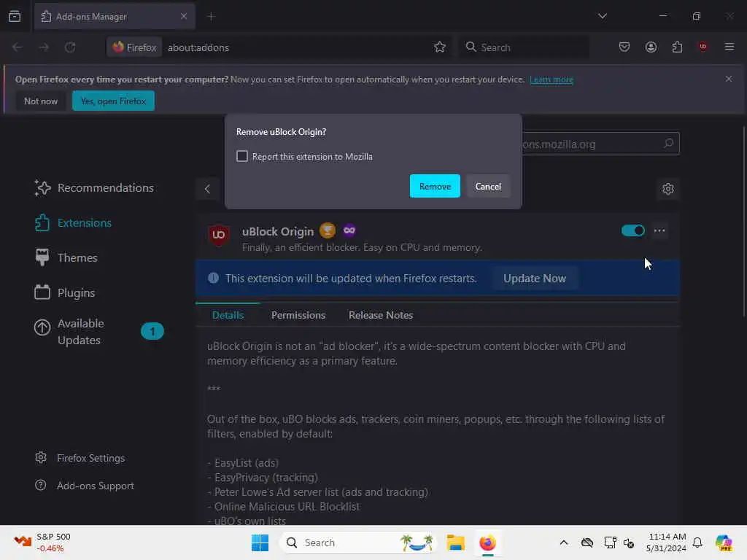The image size is (747, 560).
Task: Click the Recommended trophy badge
Action: tap(328, 230)
